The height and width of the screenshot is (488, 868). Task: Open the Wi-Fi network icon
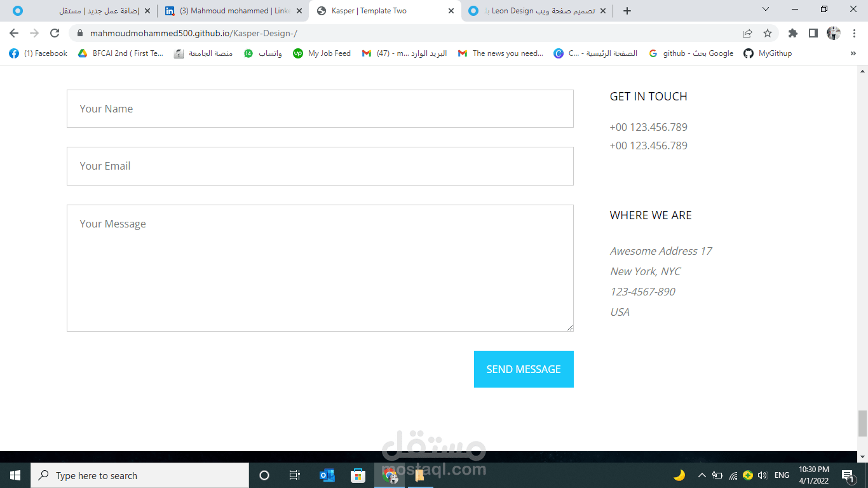733,475
